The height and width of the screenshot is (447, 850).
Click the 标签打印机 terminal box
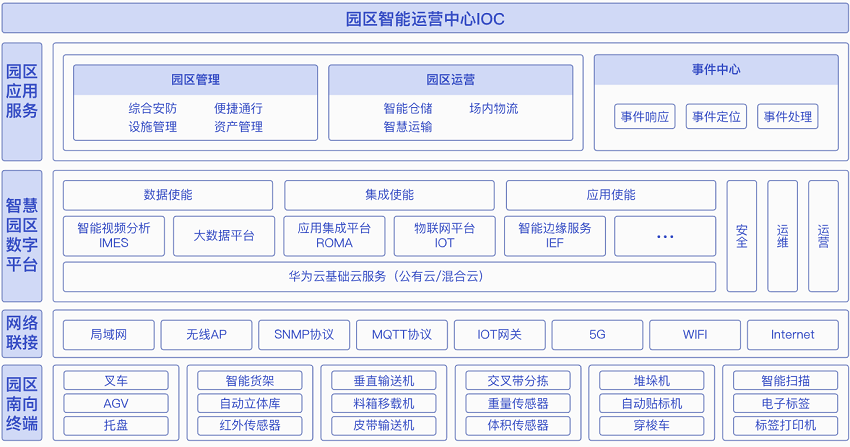coord(785,425)
